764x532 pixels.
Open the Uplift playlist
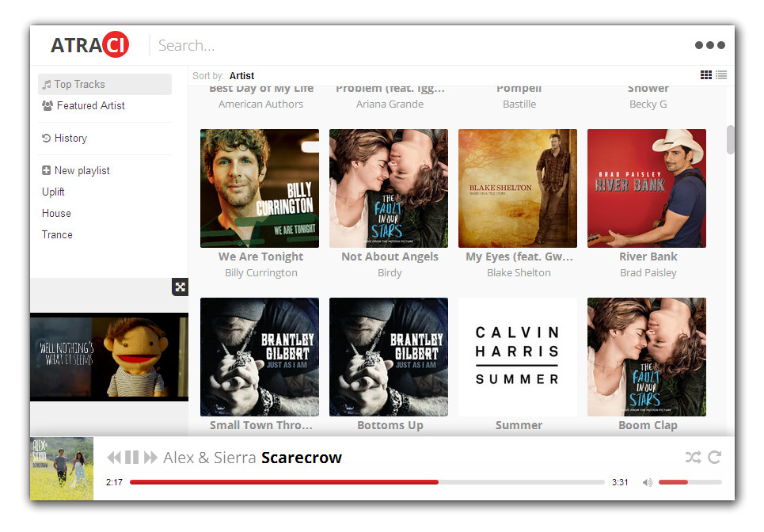click(x=53, y=192)
